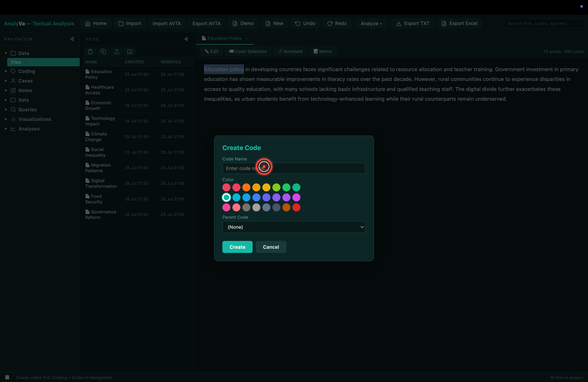Click the Cancel button in dialog
588x382 pixels.
tap(271, 247)
